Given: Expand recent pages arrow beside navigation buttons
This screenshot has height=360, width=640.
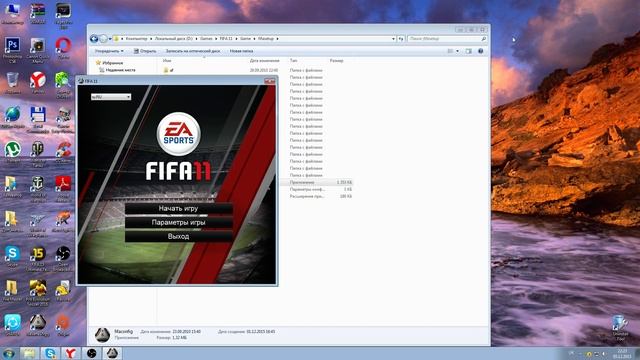Looking at the screenshot, I should pyautogui.click(x=110, y=39).
